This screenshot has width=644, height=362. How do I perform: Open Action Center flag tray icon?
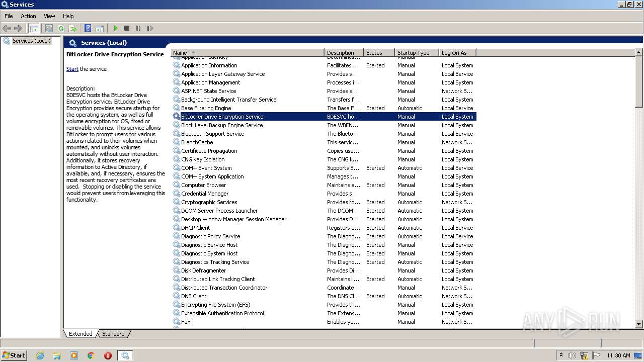pos(596,355)
